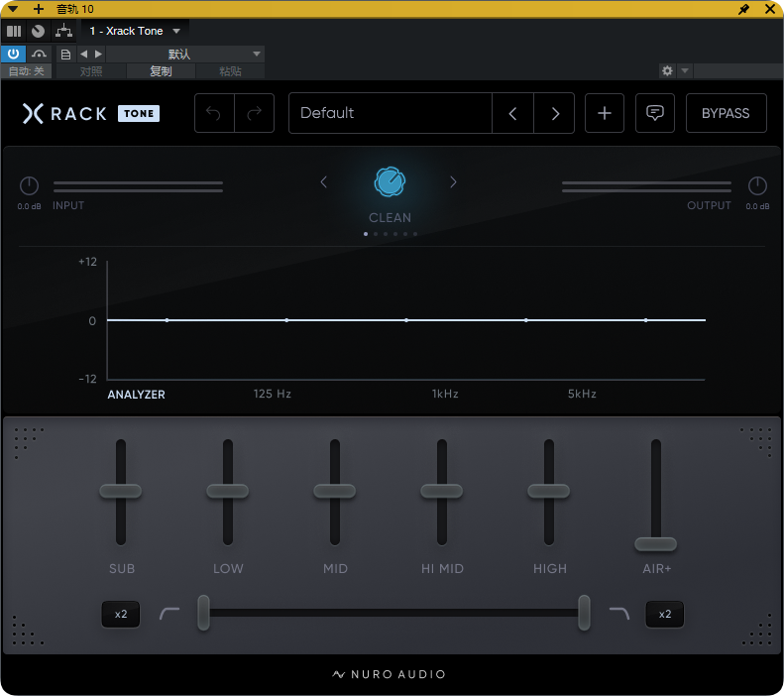Toggle the x2 button beside the low-pass icon

[x=664, y=614]
